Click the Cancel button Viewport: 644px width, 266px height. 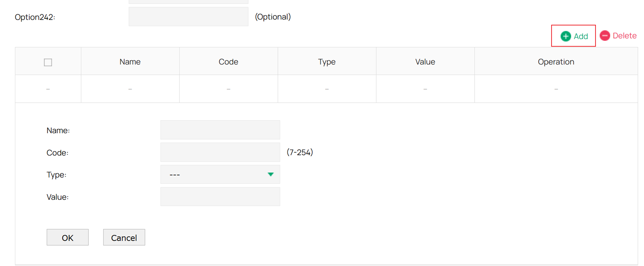tap(124, 237)
